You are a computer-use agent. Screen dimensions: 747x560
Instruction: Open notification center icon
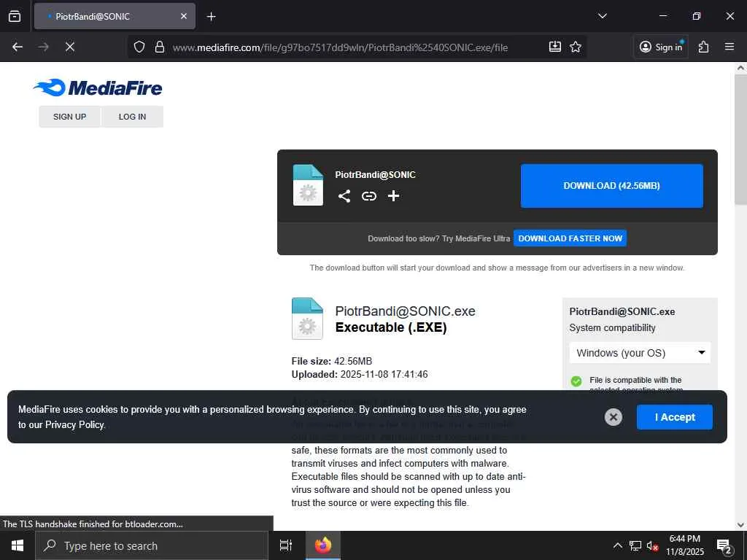coord(724,545)
